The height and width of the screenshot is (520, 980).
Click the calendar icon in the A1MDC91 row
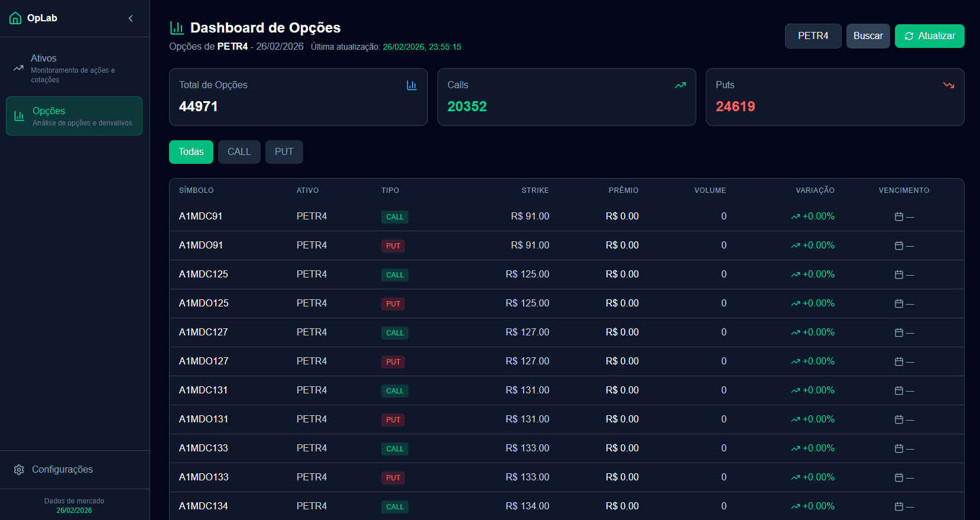(x=899, y=217)
